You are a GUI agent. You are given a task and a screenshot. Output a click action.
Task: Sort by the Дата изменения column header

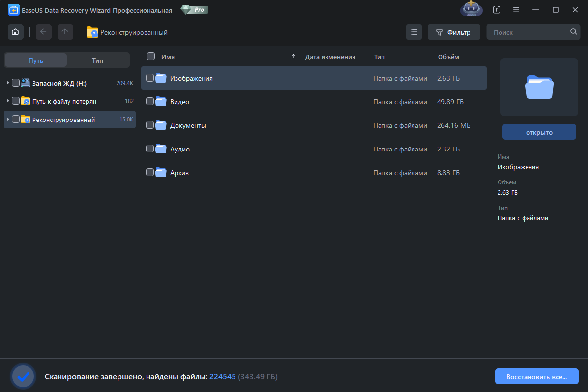click(330, 57)
